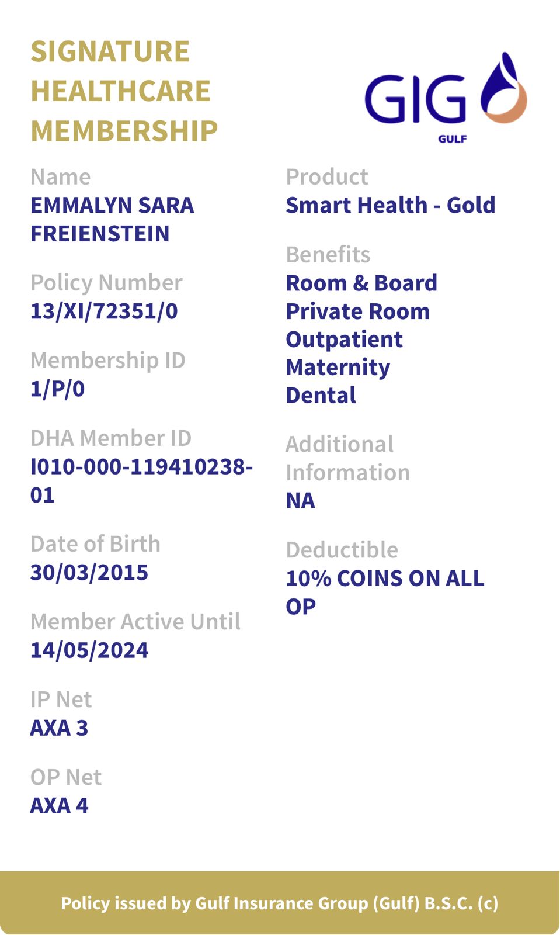Click the date of birth 30/03/2015
This screenshot has height=935, width=560.
pos(89,572)
